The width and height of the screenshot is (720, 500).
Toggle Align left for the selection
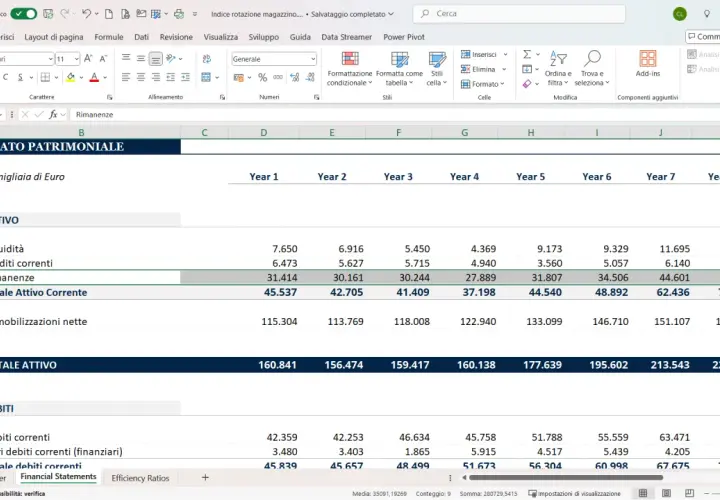tap(126, 77)
